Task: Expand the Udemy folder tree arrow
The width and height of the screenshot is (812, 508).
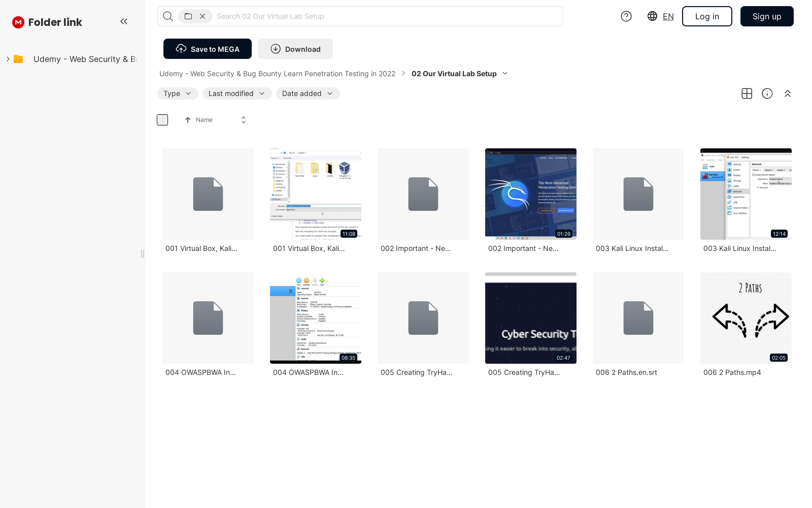Action: coord(8,59)
